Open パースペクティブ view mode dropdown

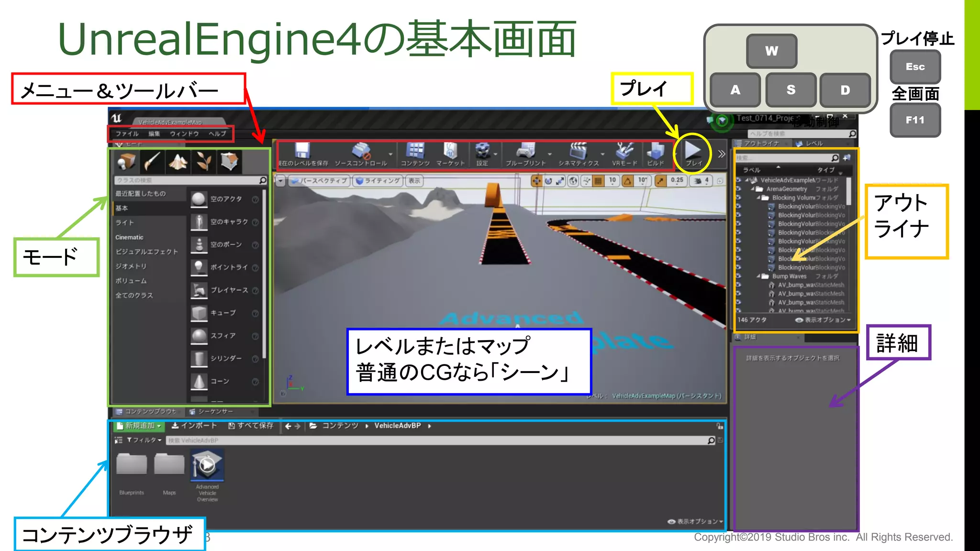point(319,181)
